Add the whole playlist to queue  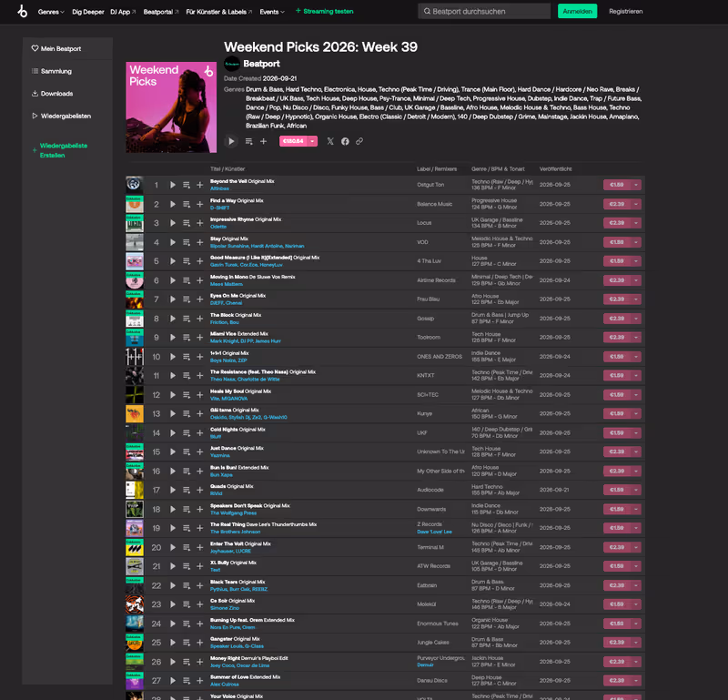(248, 141)
